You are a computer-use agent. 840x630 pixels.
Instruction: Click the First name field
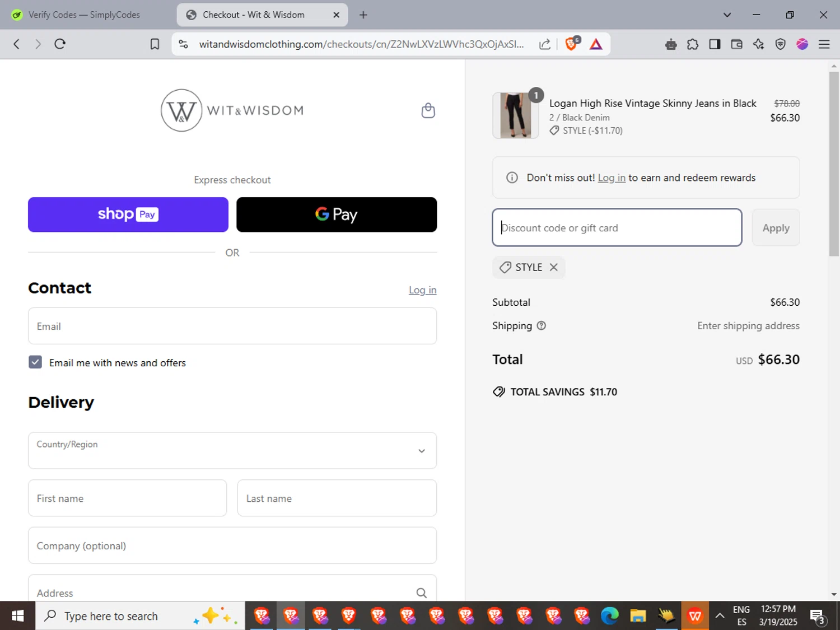coord(128,498)
